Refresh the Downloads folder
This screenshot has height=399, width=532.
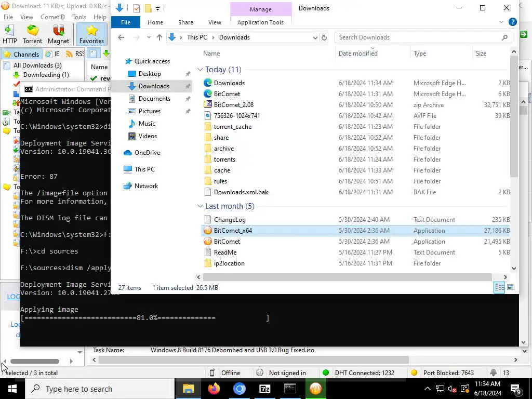324,37
